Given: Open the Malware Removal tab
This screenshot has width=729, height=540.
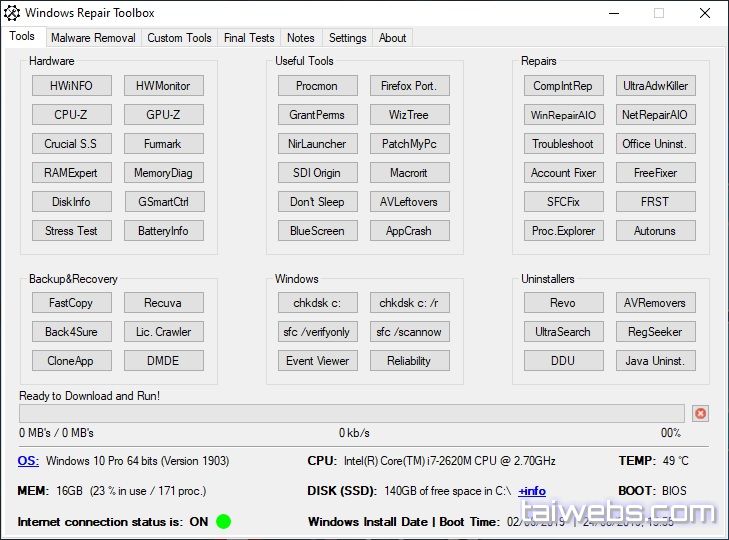Looking at the screenshot, I should (x=93, y=38).
